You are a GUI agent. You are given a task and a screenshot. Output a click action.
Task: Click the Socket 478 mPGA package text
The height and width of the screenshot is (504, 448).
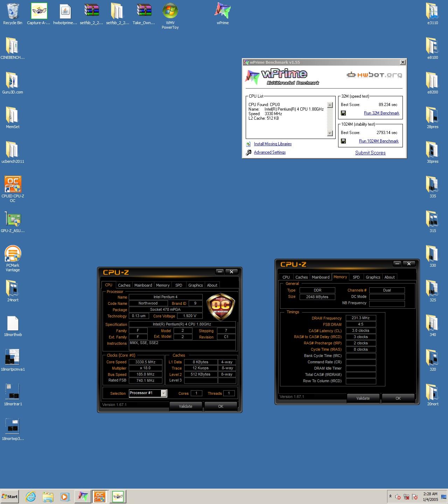[166, 309]
